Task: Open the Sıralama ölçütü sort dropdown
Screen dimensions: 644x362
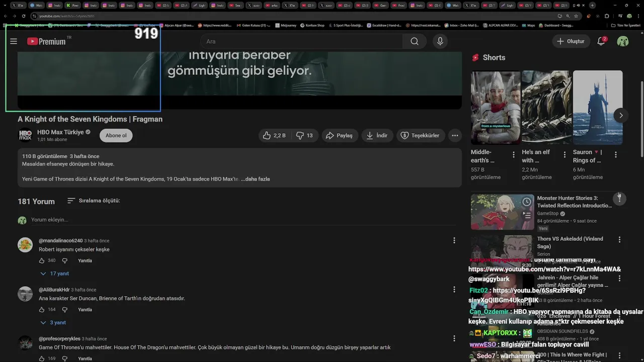Action: [94, 201]
